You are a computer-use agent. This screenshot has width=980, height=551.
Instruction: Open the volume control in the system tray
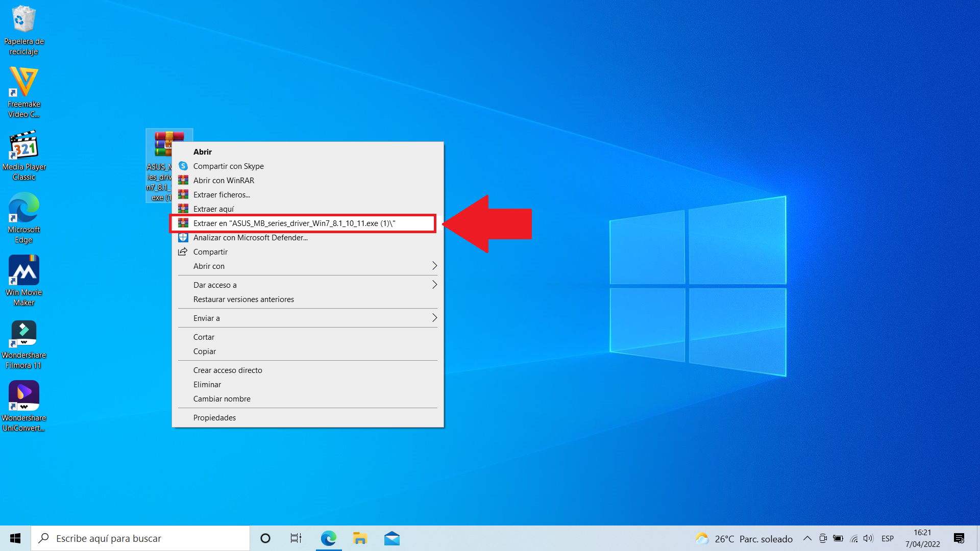(x=868, y=538)
